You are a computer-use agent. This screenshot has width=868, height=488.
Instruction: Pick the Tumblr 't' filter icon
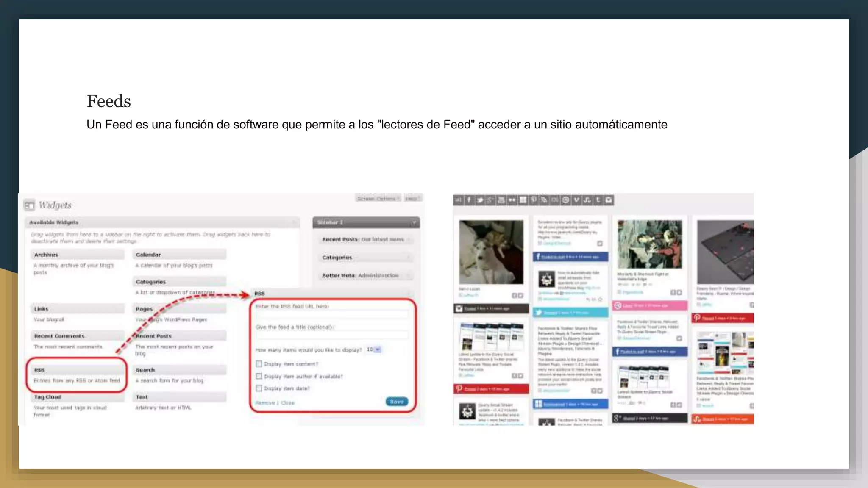598,200
